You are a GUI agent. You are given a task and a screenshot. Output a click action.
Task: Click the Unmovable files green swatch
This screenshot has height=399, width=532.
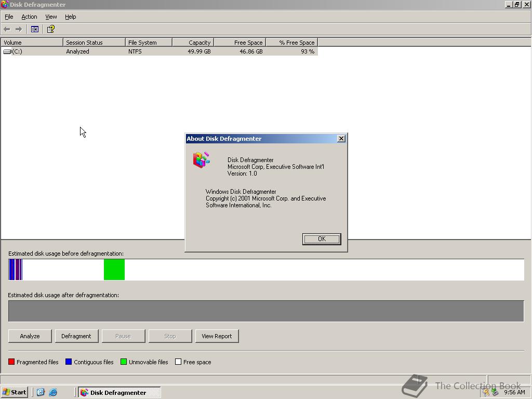[124, 362]
